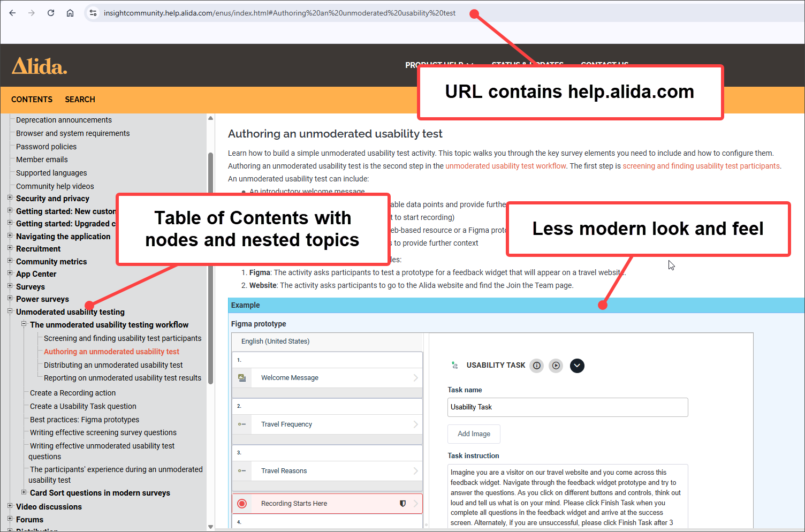
Task: Follow the unmoderated usability test workflow link
Action: [506, 166]
